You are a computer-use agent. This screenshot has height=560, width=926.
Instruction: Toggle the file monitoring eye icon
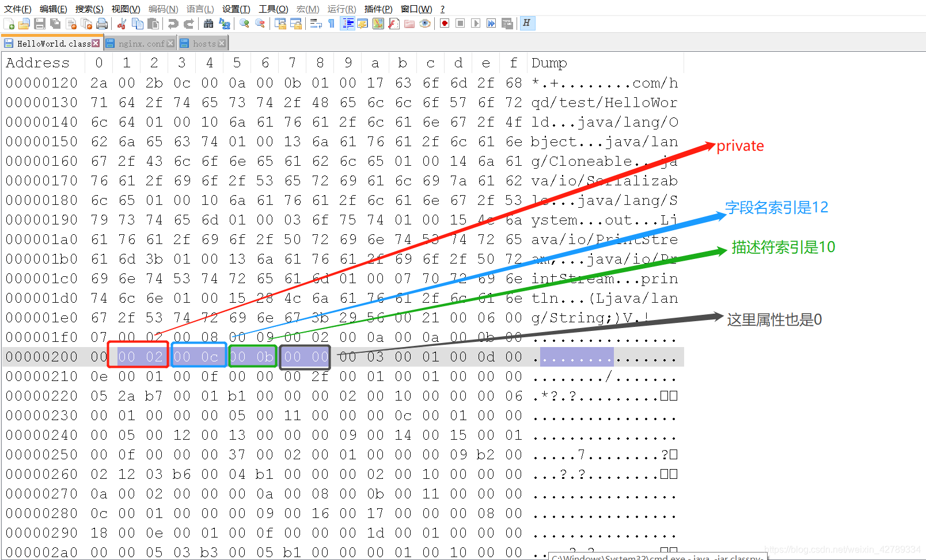pos(425,24)
